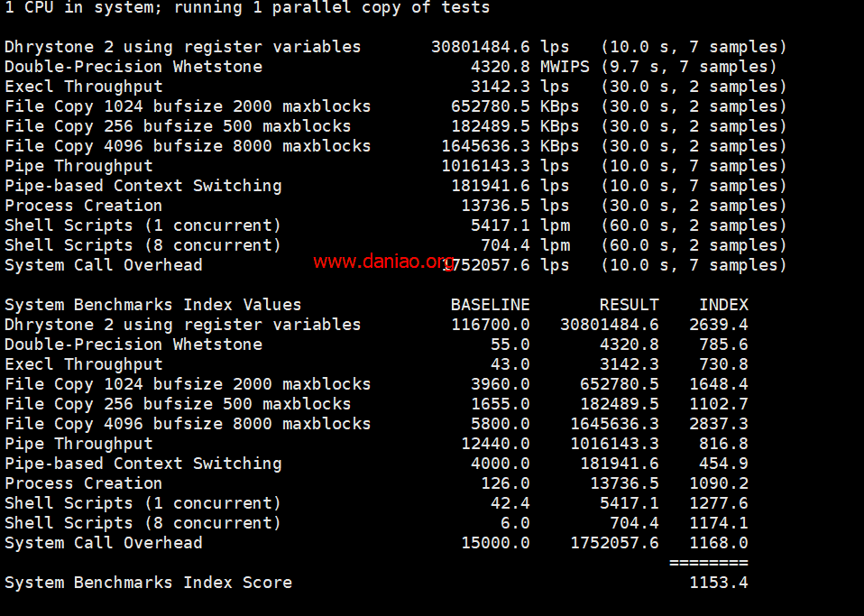Select the "182489.5 KBps" File Copy result
Screen dimensions: 864x616
click(x=515, y=126)
